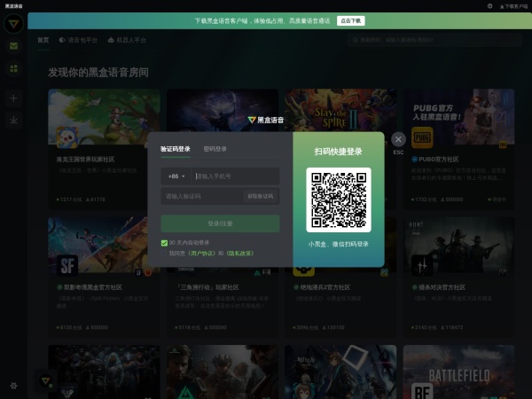Click the BF game logo icon
This screenshot has height=399, width=532.
point(422,391)
